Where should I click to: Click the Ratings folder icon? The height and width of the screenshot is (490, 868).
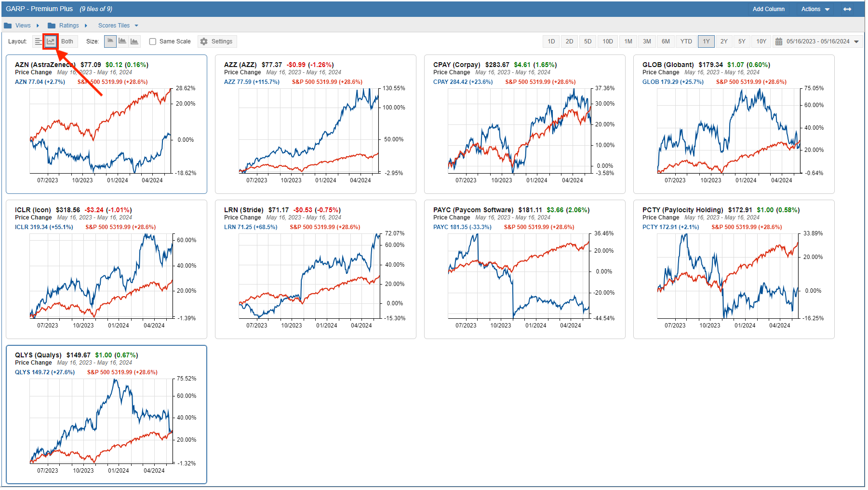coord(52,26)
